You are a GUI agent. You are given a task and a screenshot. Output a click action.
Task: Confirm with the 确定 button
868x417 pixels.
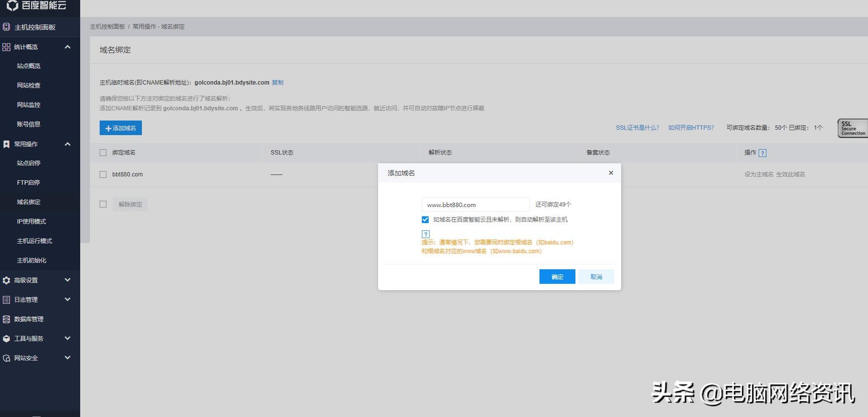click(557, 277)
